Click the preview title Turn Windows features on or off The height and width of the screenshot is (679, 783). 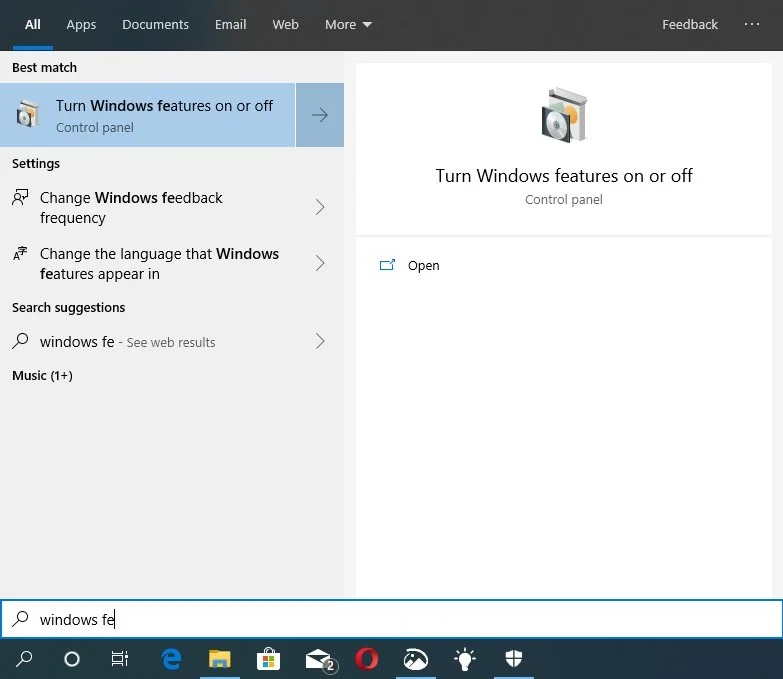564,176
